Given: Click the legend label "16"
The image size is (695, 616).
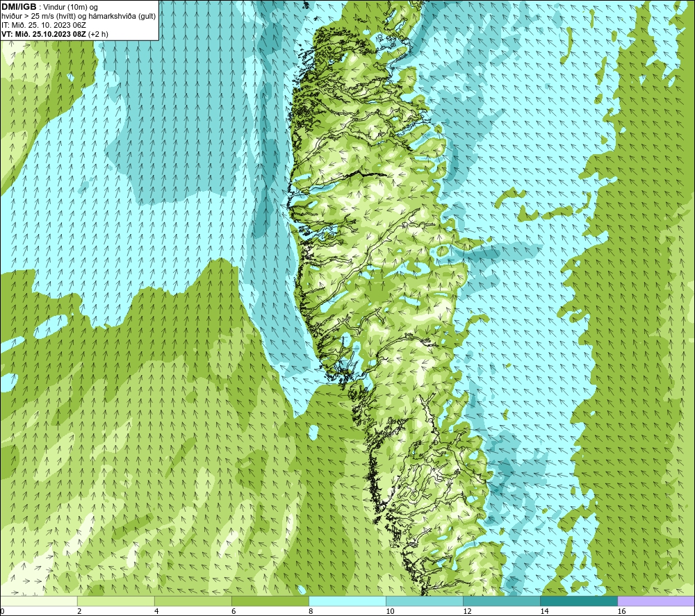Looking at the screenshot, I should [x=621, y=611].
